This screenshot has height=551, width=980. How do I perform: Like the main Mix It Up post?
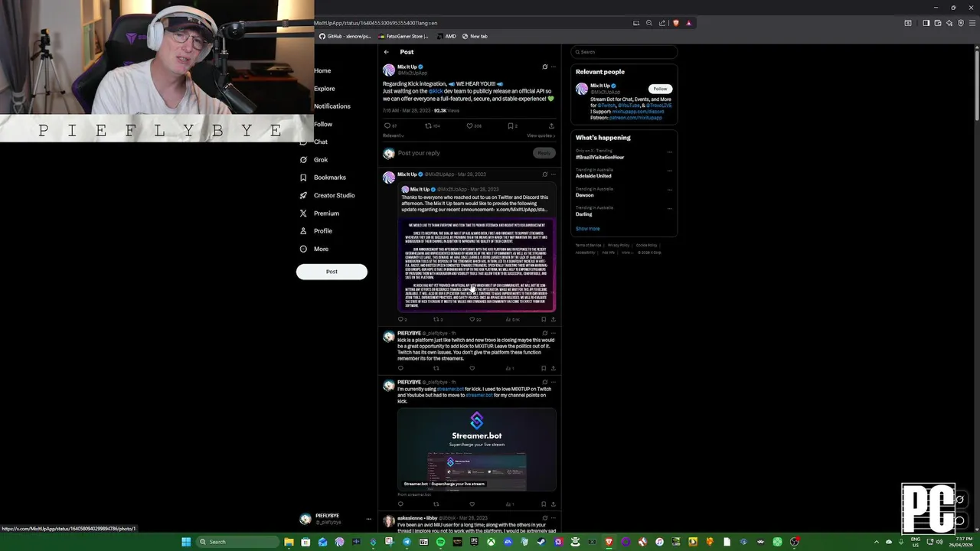[470, 126]
